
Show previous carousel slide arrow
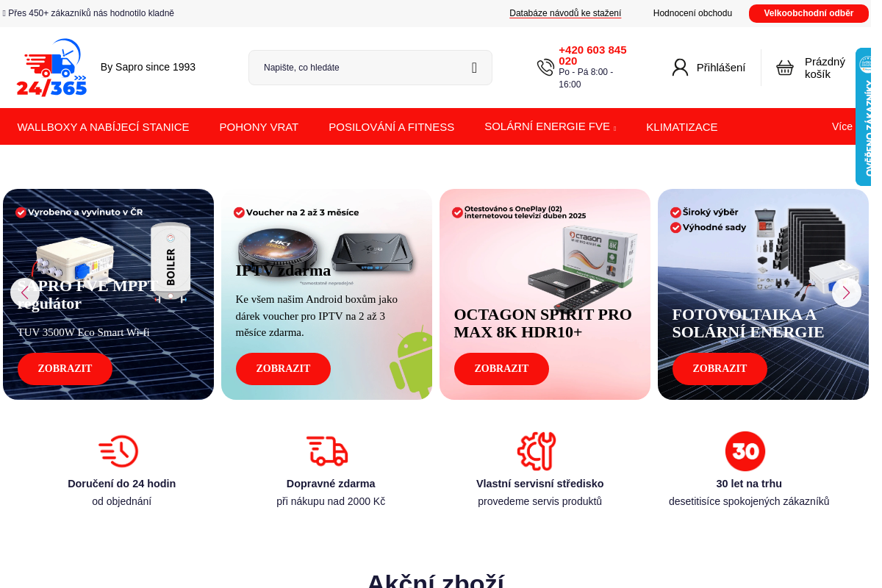pyautogui.click(x=25, y=293)
